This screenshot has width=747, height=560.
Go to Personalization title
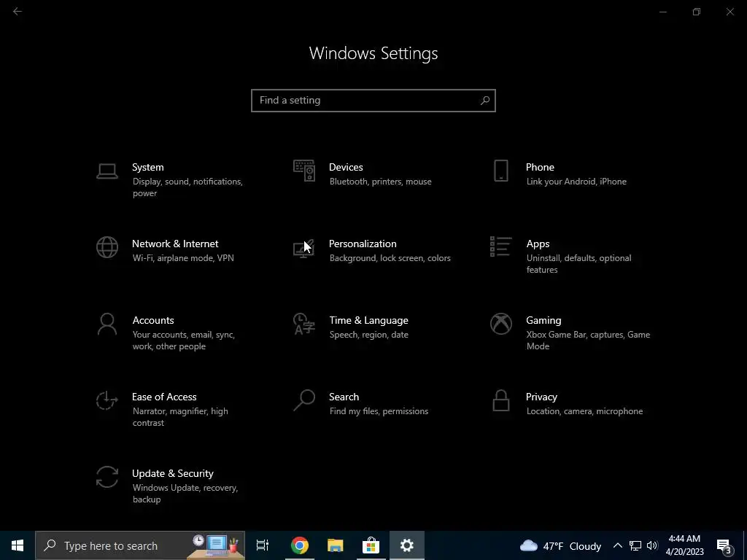pyautogui.click(x=363, y=244)
